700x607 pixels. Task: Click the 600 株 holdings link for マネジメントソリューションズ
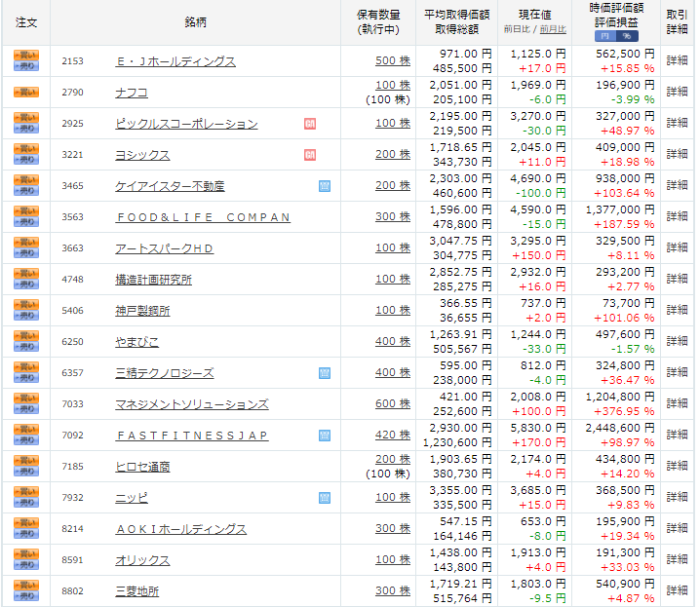click(x=393, y=403)
